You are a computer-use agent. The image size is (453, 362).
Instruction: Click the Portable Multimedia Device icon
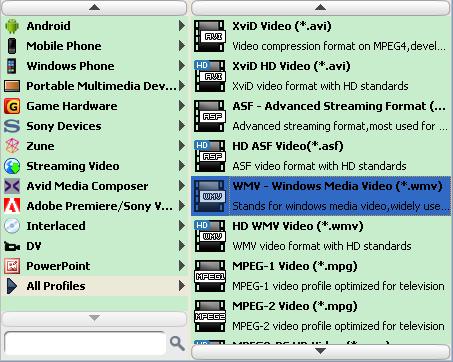coord(12,86)
